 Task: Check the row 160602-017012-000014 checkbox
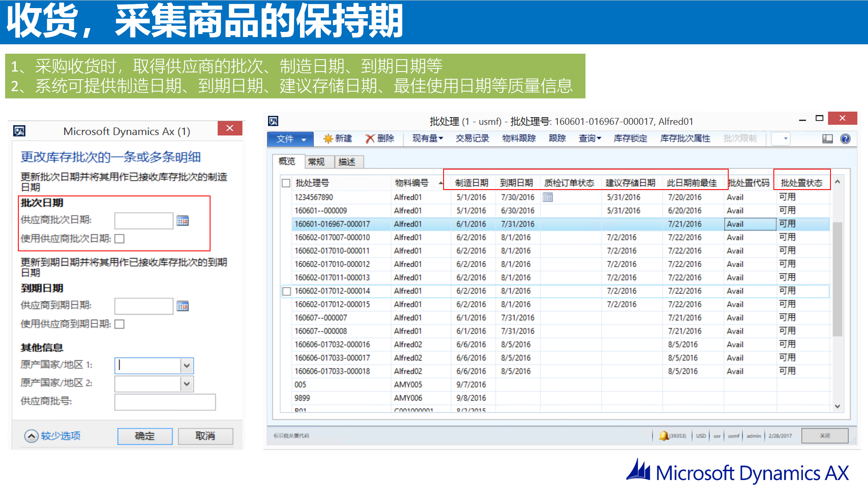click(287, 291)
